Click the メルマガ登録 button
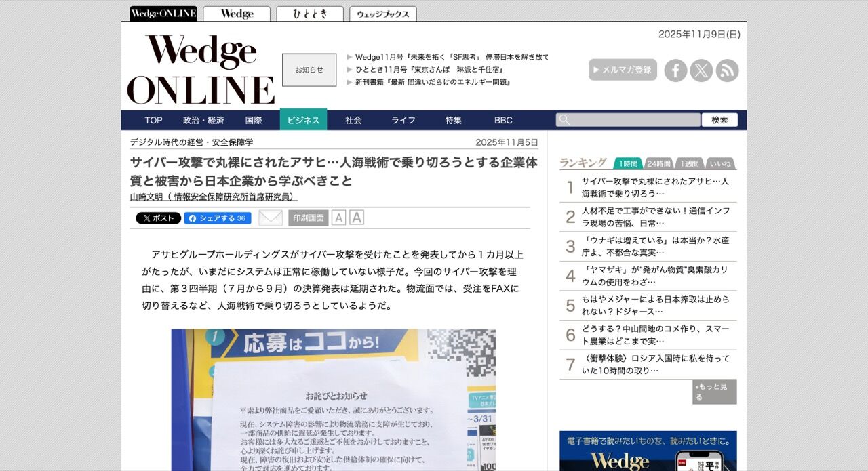The height and width of the screenshot is (471, 868). pos(623,70)
